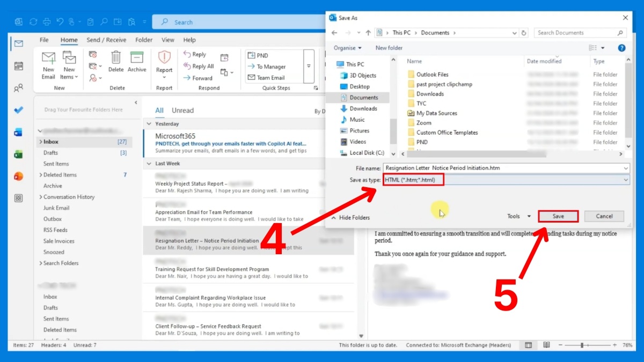Run the Team Email quick step

(266, 78)
